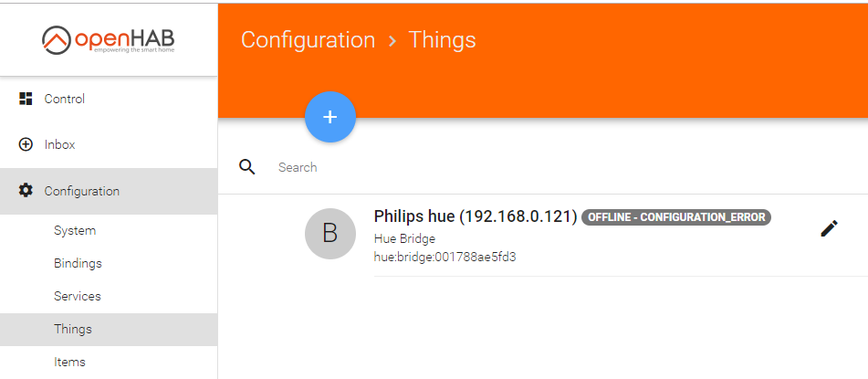Click the Control dashboard icon in sidebar
Viewport: 868px width, 379px height.
point(26,99)
